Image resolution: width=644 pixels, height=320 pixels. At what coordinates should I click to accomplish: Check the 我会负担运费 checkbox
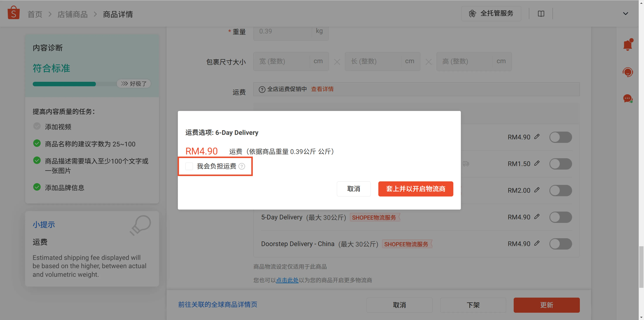click(189, 166)
